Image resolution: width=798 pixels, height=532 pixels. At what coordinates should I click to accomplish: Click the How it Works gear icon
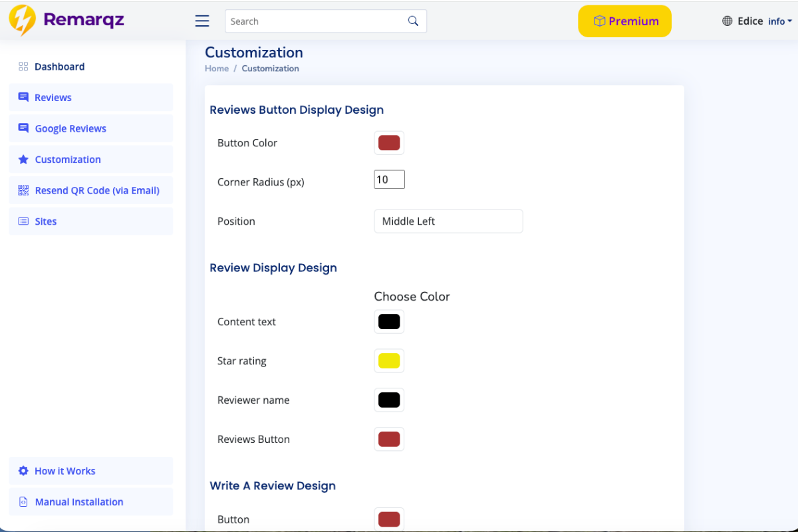(x=23, y=471)
